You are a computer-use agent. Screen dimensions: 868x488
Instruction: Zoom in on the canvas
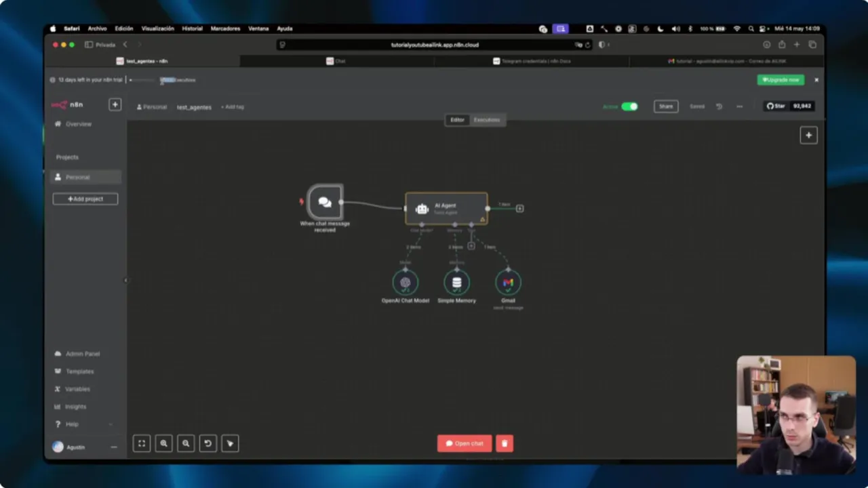(163, 443)
